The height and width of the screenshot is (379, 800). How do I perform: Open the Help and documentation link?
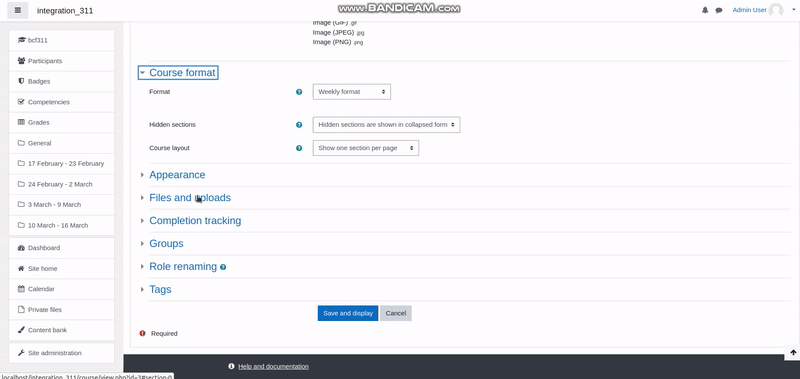click(273, 366)
